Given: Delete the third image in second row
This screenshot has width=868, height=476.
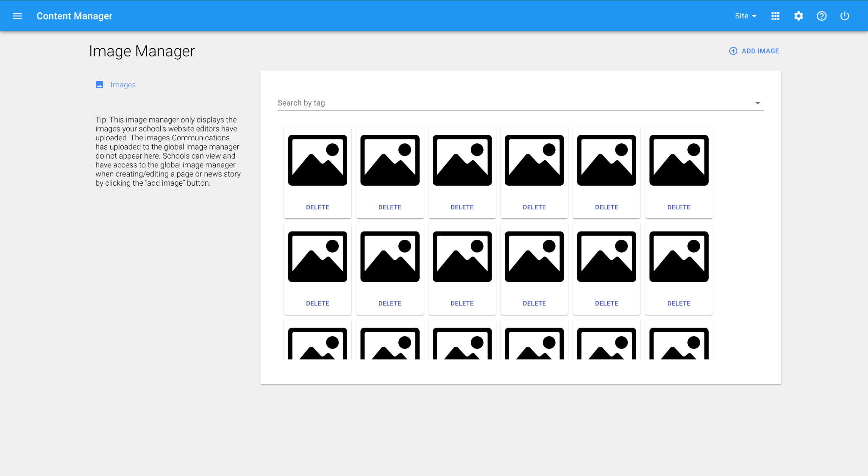Looking at the screenshot, I should click(462, 303).
